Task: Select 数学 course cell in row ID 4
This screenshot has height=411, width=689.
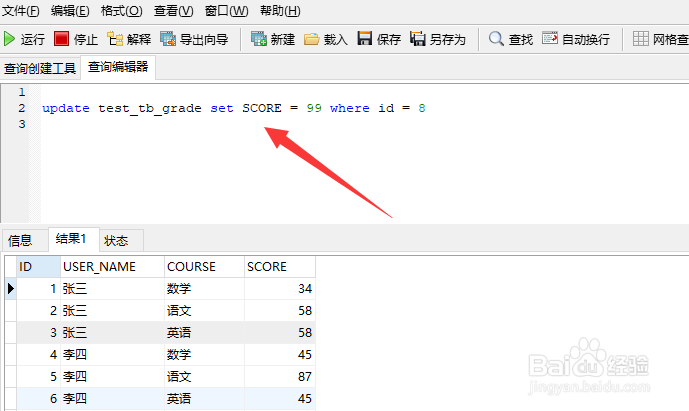Action: (204, 354)
